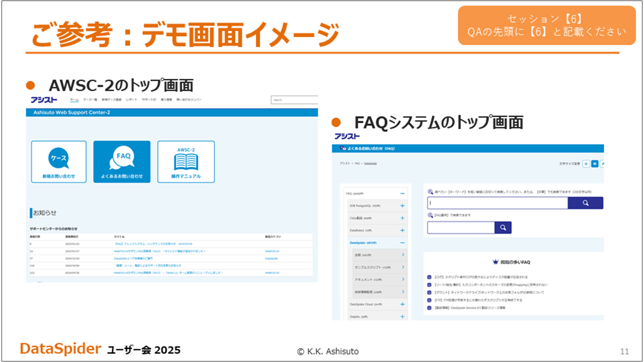Open the FAQ よくあるお問い合わせ tile
The width and height of the screenshot is (644, 362).
click(x=122, y=161)
